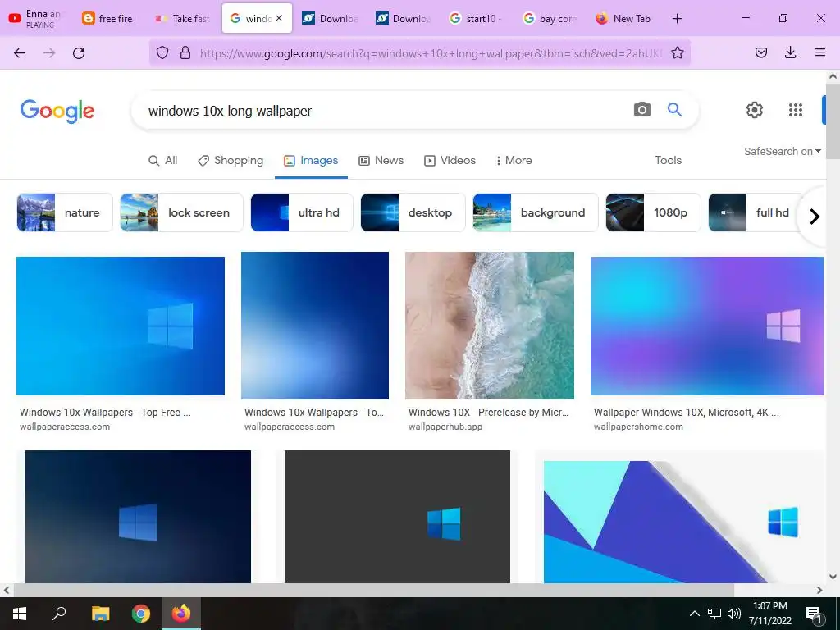
Task: Switch to Chrome in the taskbar
Action: (141, 614)
